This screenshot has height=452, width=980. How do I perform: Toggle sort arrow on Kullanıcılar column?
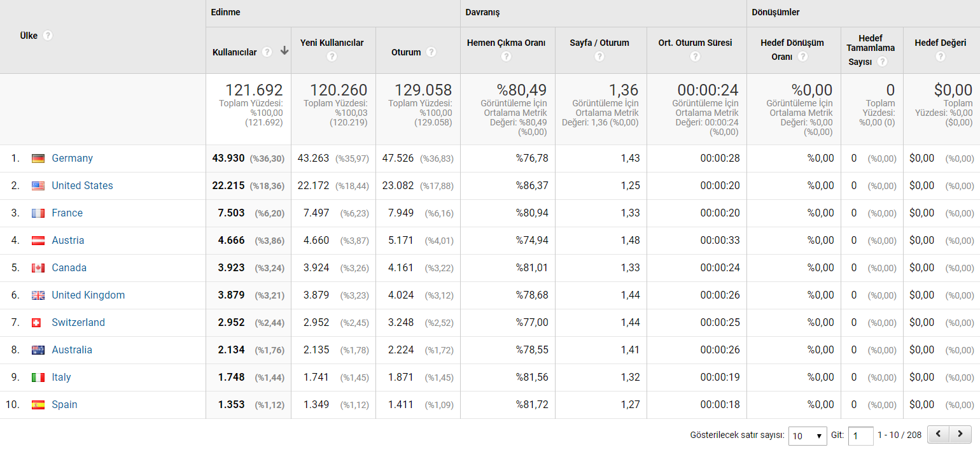click(x=284, y=52)
